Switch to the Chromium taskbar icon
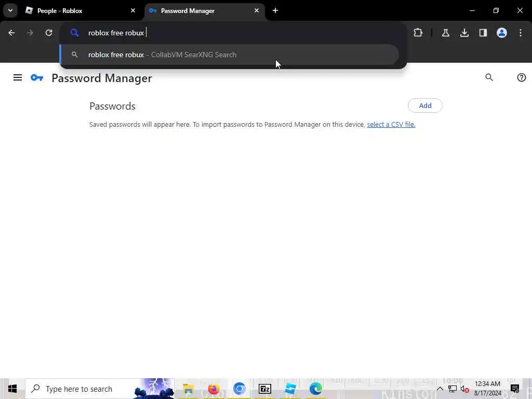 [239, 389]
